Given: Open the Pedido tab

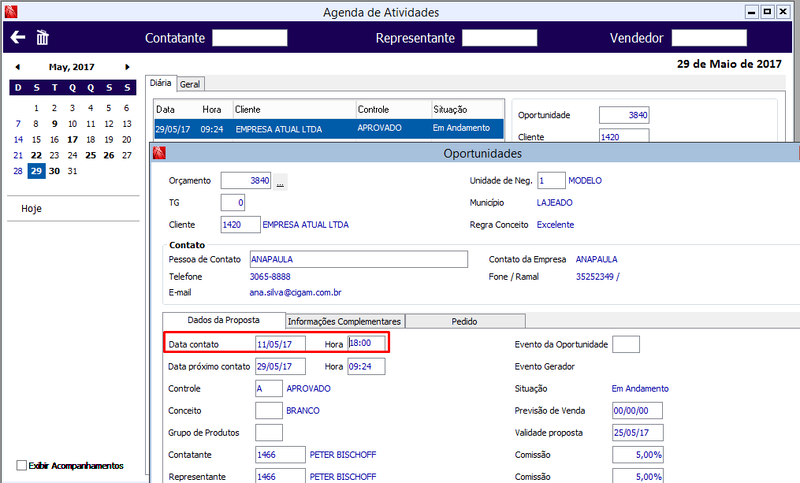Looking at the screenshot, I should point(464,321).
